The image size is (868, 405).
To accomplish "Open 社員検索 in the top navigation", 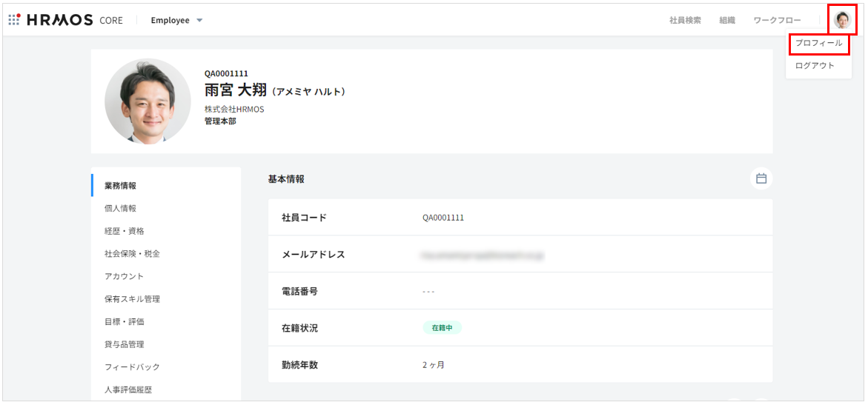I will tap(685, 20).
